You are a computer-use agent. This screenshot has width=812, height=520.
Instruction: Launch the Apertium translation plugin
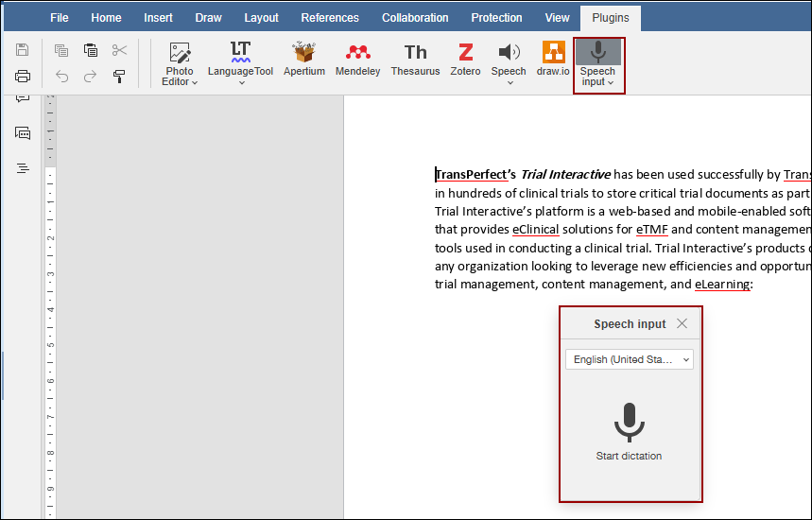point(304,59)
